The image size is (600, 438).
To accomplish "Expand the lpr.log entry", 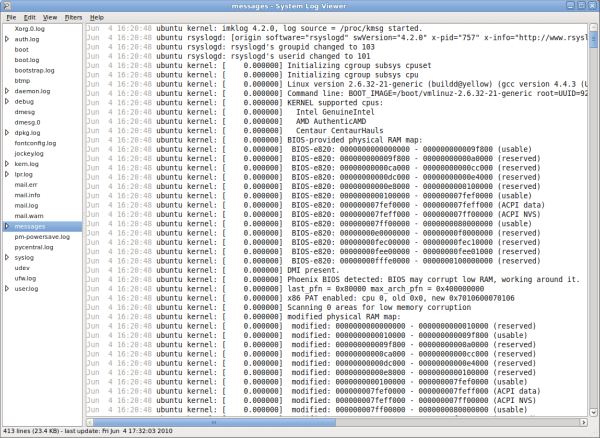I will point(7,174).
